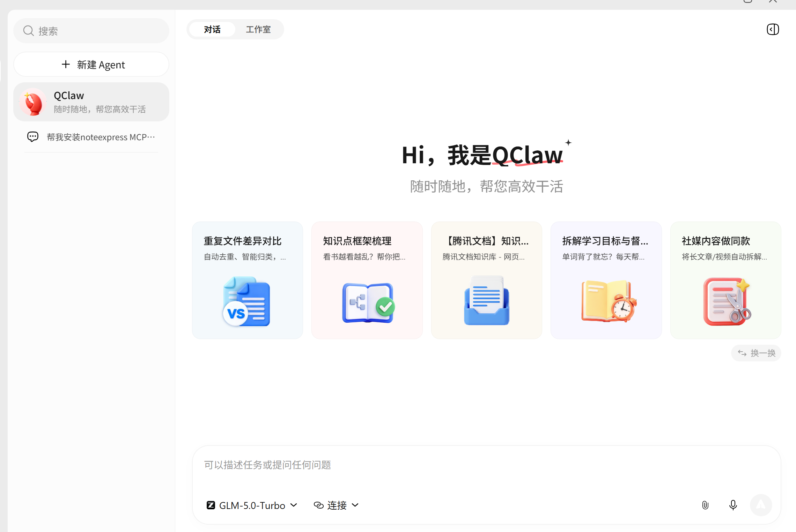
Task: Click the search magnifier icon
Action: 28,31
